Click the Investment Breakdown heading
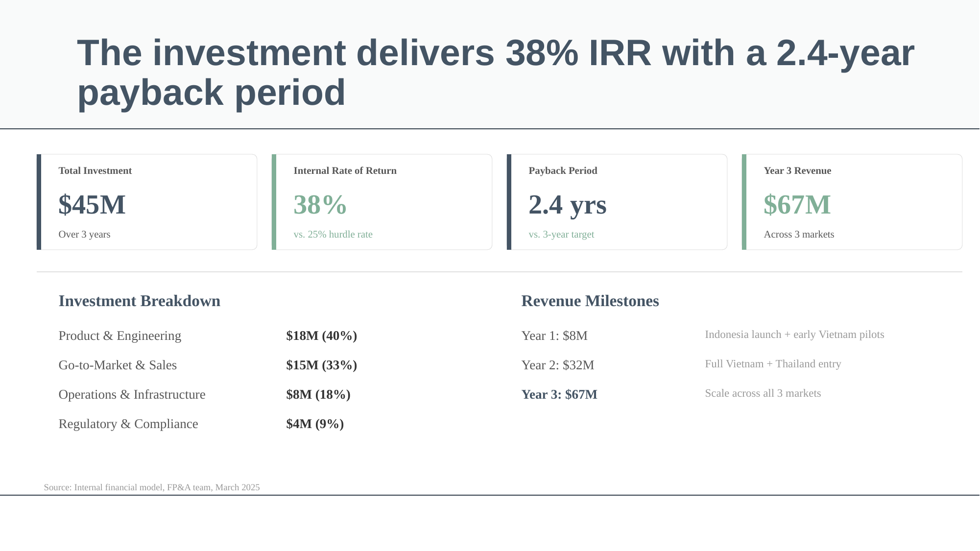The image size is (980, 551). pos(139,301)
